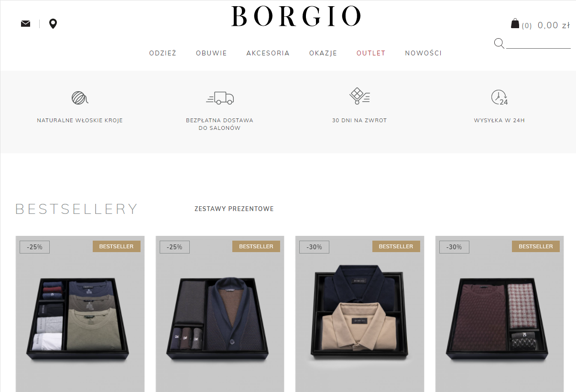Click the yarn ball icon
Image resolution: width=576 pixels, height=392 pixels.
coord(80,98)
